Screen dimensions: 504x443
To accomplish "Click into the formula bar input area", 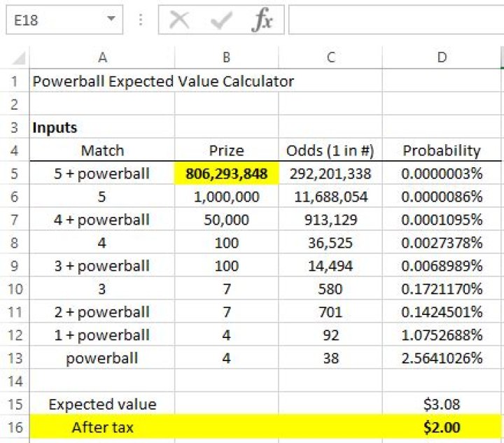I will (x=396, y=20).
